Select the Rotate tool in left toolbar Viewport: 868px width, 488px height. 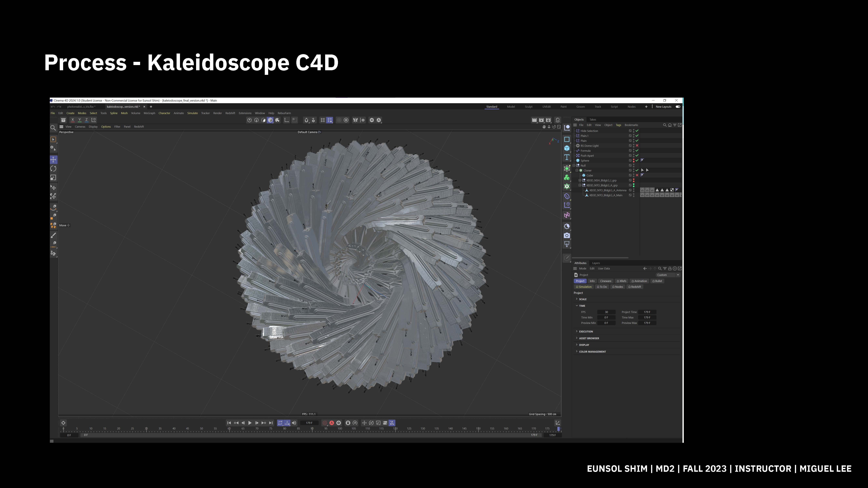[53, 169]
